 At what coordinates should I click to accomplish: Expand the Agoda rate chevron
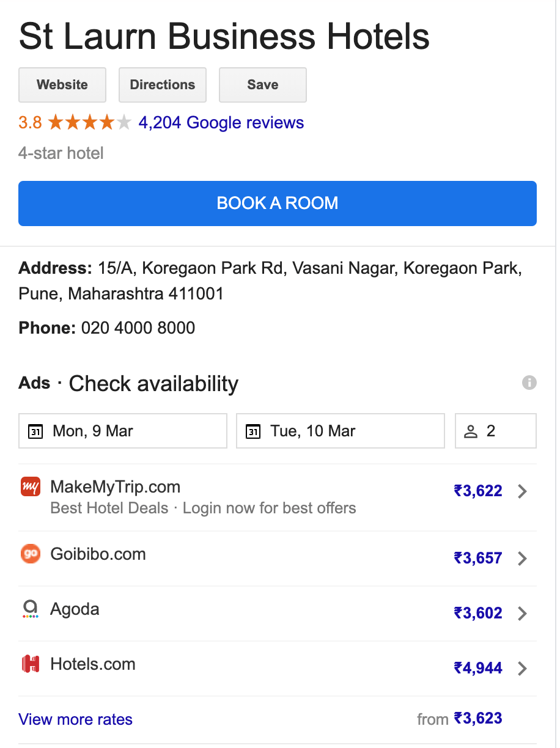tap(522, 614)
